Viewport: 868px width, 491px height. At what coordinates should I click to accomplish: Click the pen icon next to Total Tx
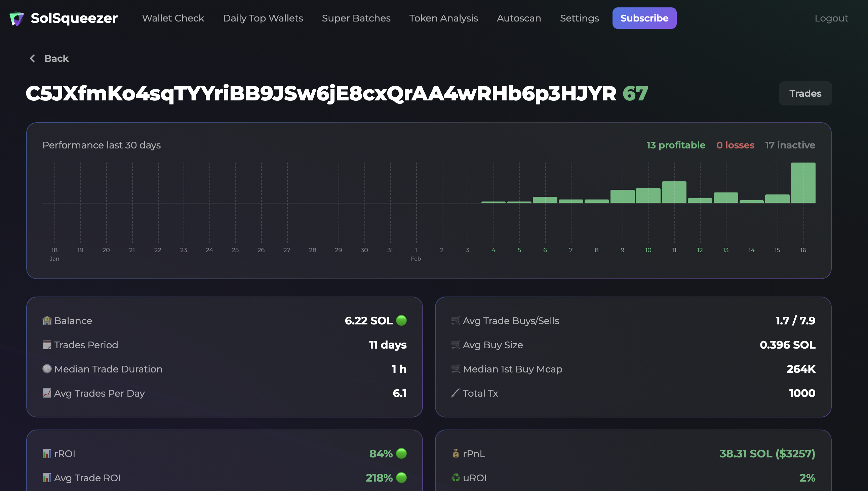(x=456, y=393)
